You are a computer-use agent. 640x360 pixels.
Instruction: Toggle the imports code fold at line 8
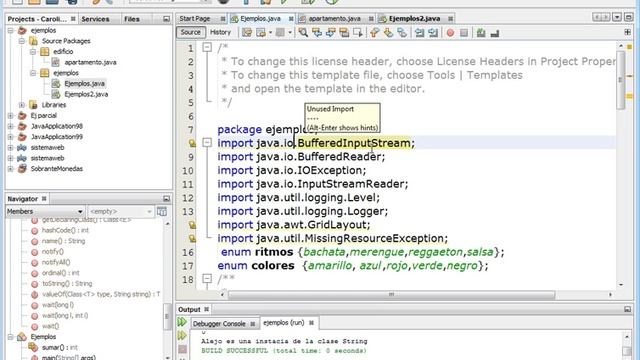click(207, 142)
